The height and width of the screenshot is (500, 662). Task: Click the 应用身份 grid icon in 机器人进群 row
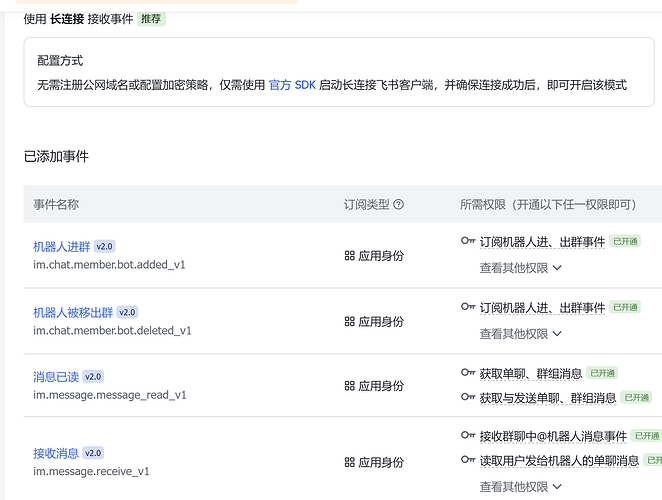coord(350,256)
